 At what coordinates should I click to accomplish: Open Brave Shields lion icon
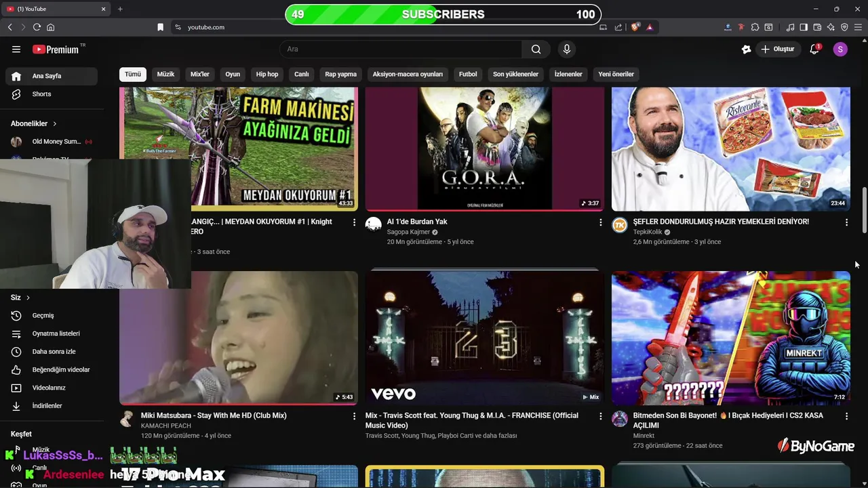635,27
